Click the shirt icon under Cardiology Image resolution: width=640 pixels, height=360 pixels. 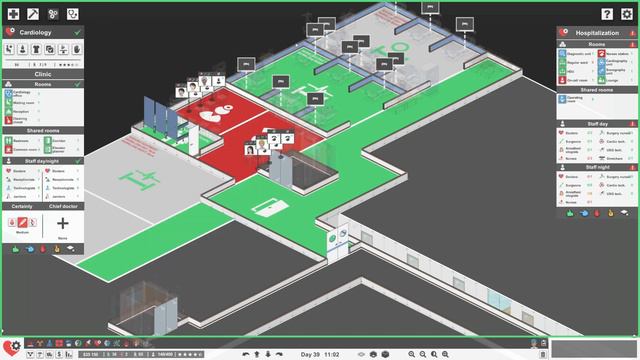pos(36,49)
